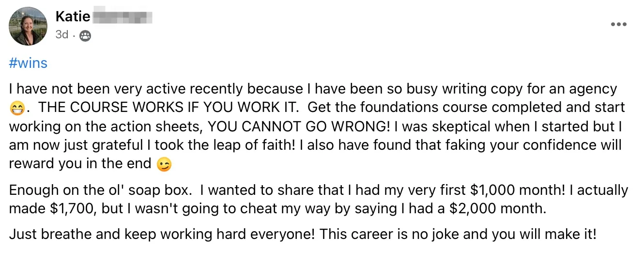Open Katie's profile via her name
Screen dimensions: 644x253
point(73,16)
